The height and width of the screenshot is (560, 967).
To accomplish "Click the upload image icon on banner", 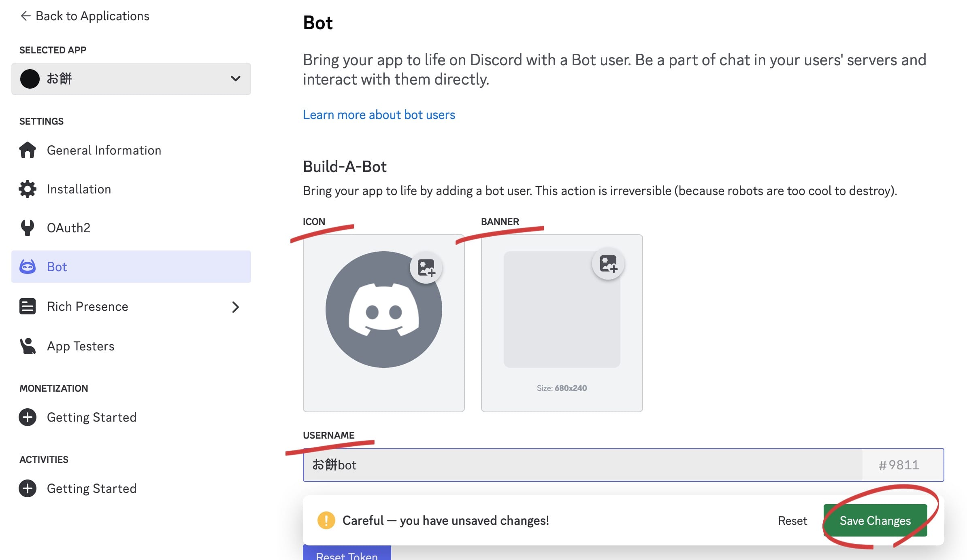I will (x=608, y=264).
